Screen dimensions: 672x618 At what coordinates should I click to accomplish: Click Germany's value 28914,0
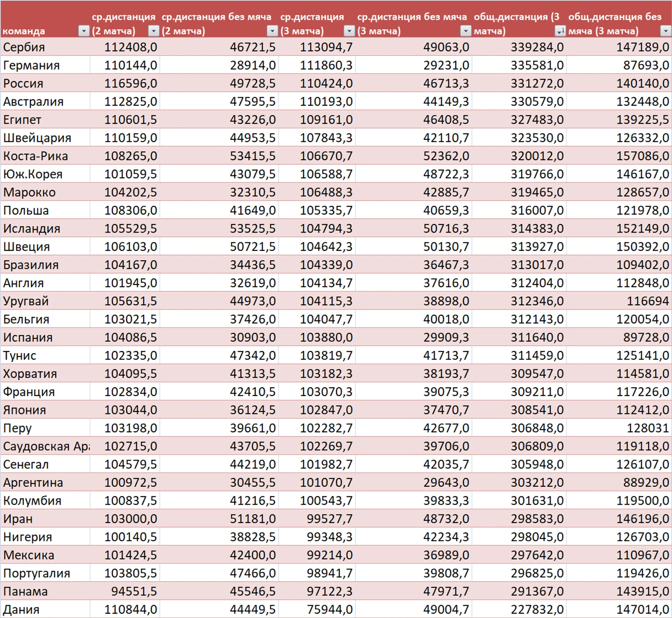253,65
